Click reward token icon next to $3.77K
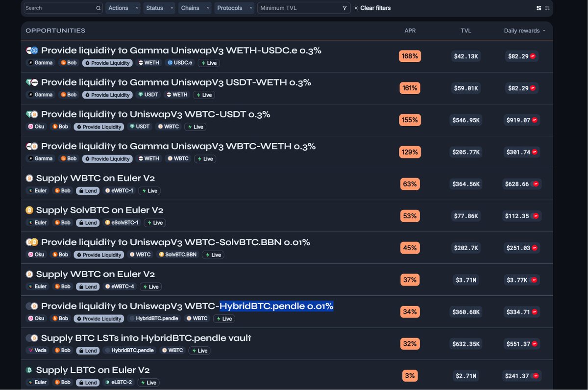Viewport: 588px width, 390px height. (x=534, y=280)
